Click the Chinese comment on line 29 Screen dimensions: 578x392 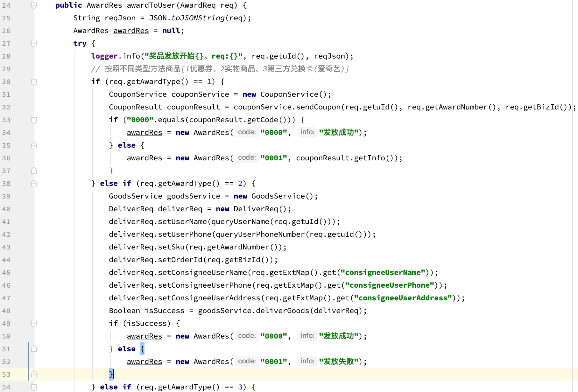pos(220,69)
